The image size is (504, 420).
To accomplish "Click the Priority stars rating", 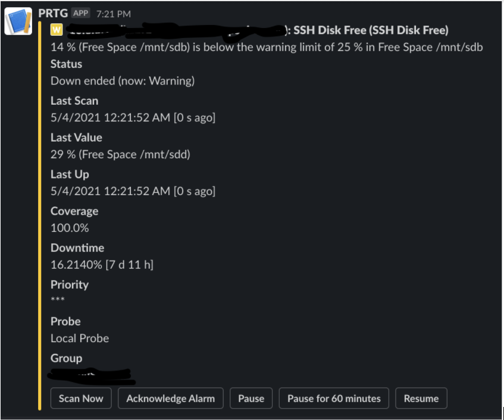I will [x=58, y=299].
